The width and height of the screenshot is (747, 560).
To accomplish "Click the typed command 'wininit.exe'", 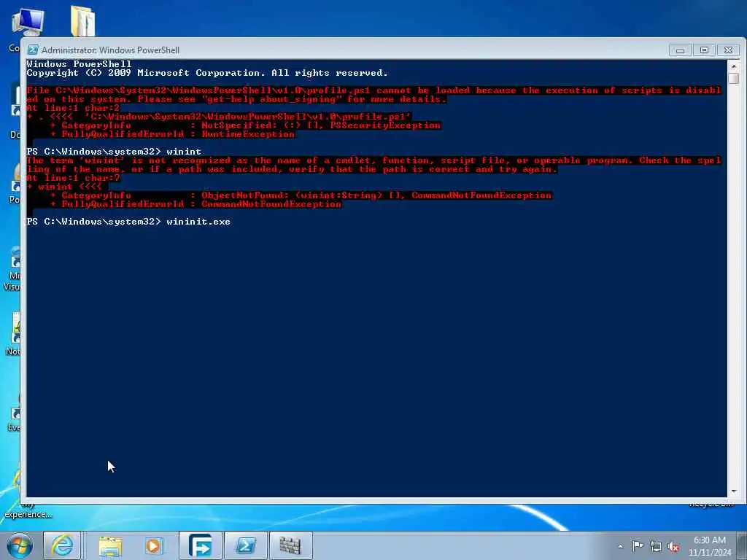I will 198,222.
